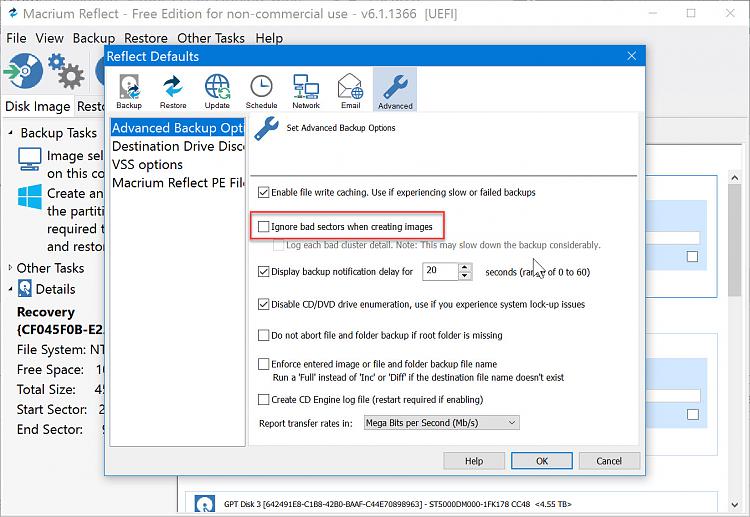Click the GPT Disk 3 drive icon

click(x=205, y=504)
